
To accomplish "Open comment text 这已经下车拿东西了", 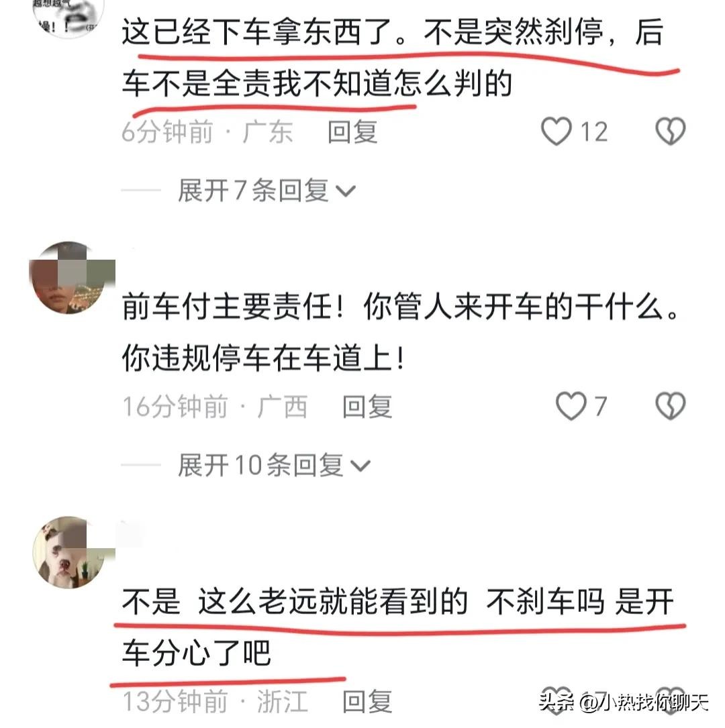I will (x=393, y=58).
